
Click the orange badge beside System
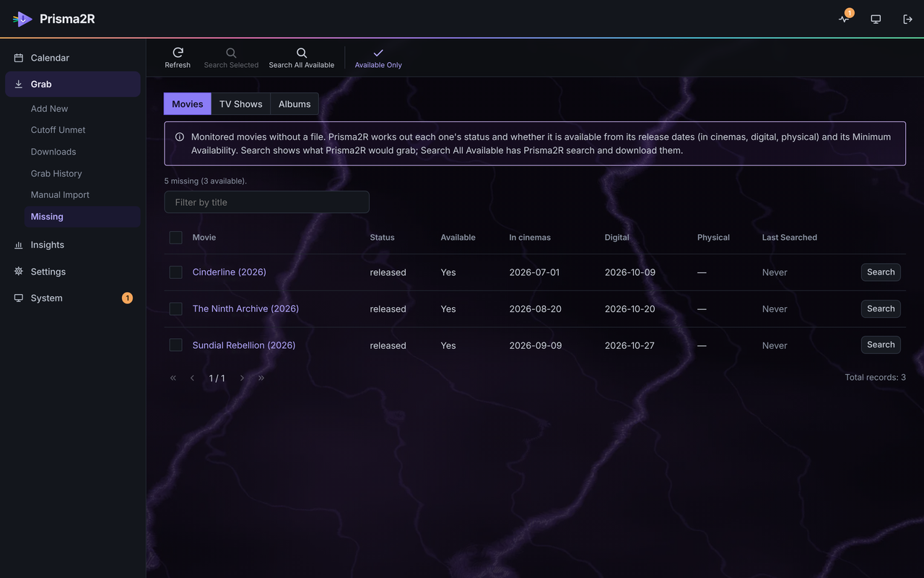127,298
